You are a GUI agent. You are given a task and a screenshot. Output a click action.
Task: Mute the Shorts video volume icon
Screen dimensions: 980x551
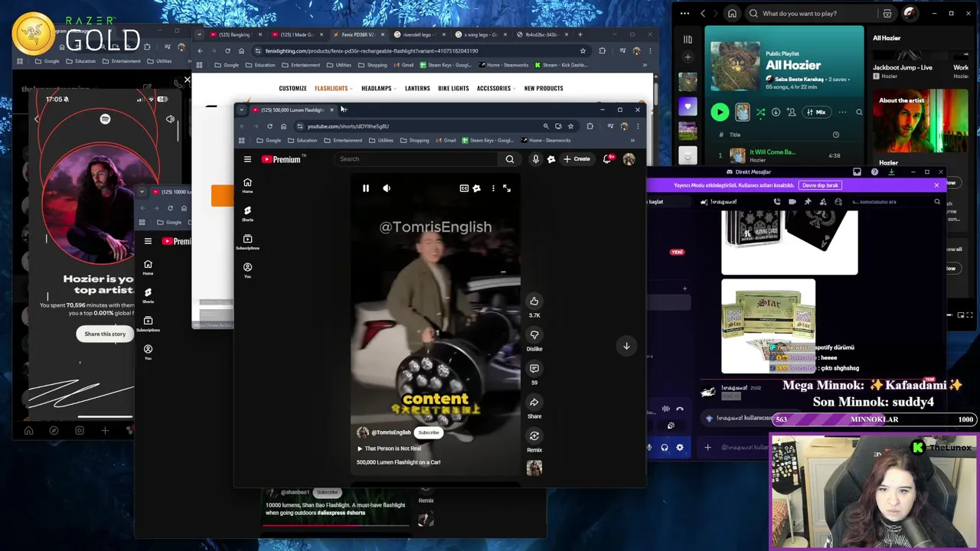387,188
